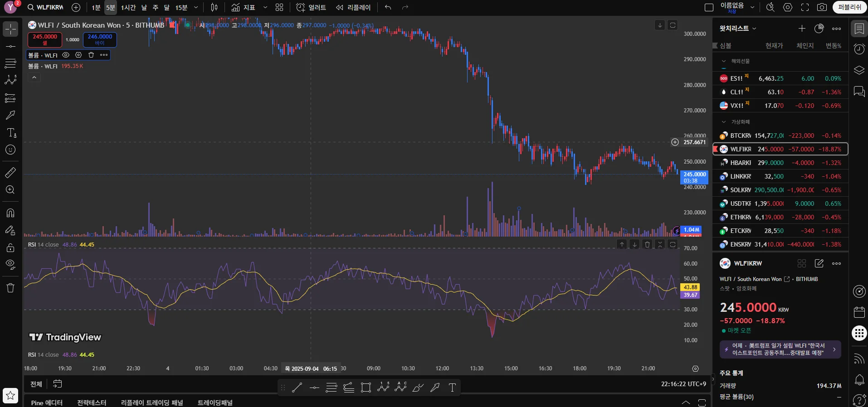Open the go-to-date calendar icon
Viewport: 868px width, 407px height.
[x=57, y=384]
